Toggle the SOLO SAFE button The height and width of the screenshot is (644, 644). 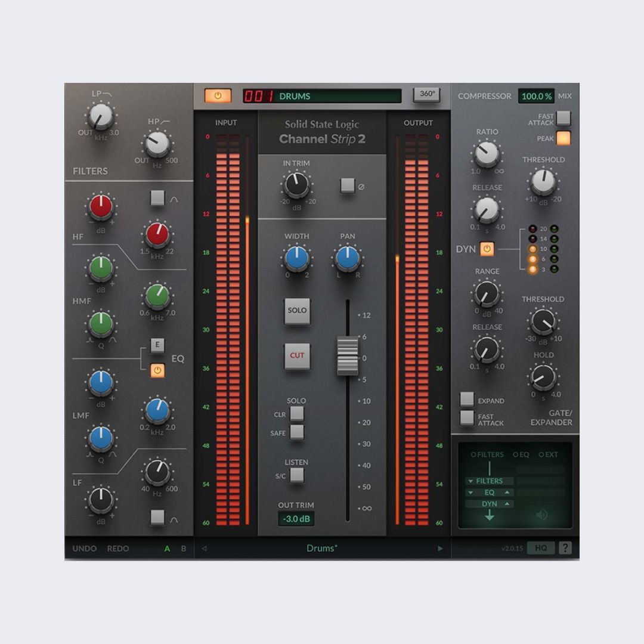click(297, 432)
